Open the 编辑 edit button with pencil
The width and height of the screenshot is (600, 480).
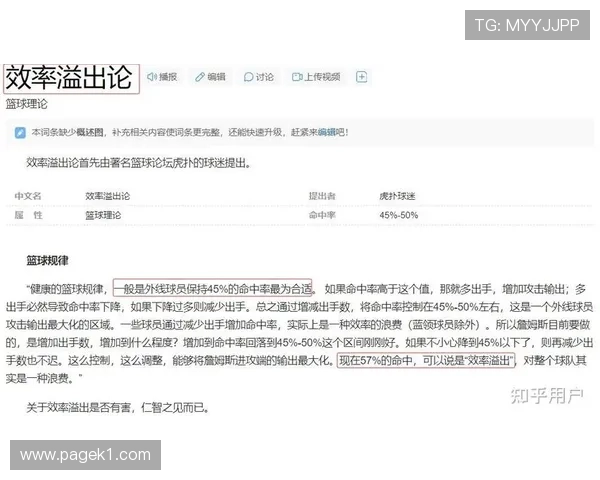(x=210, y=77)
